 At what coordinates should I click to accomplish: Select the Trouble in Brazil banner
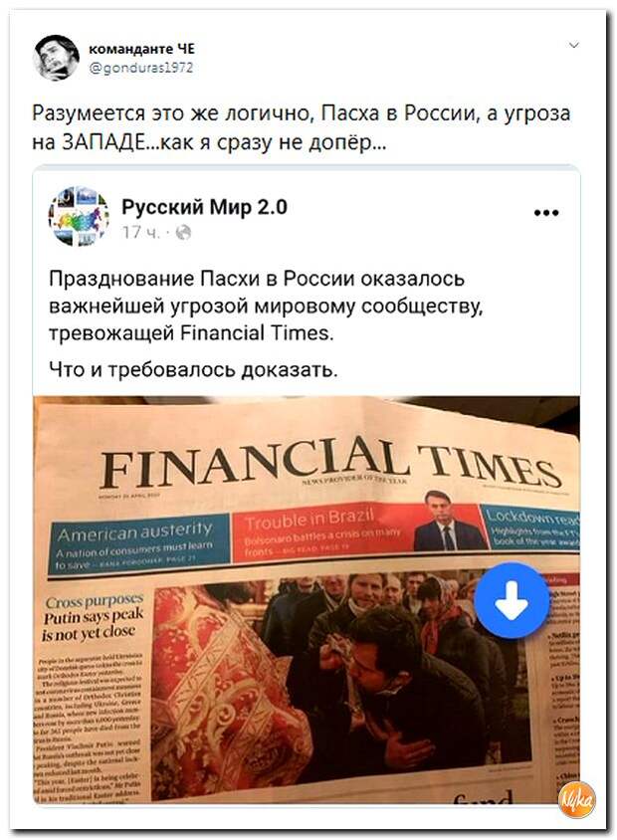(x=355, y=530)
